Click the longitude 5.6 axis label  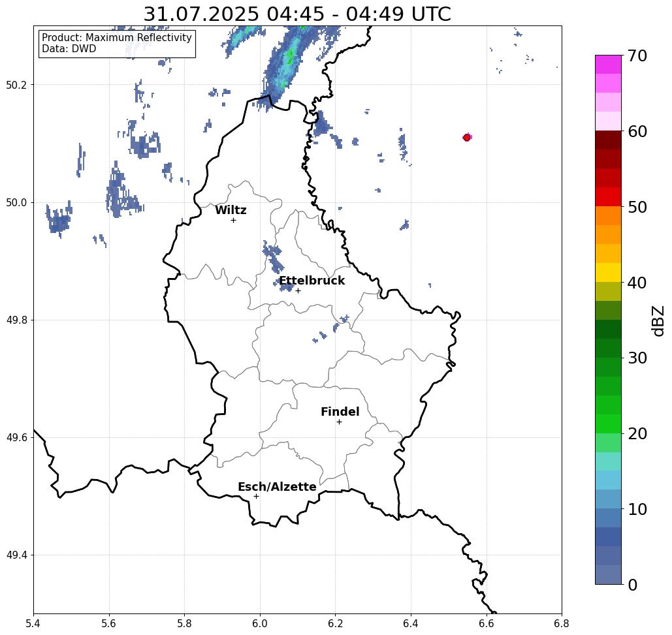pyautogui.click(x=109, y=623)
